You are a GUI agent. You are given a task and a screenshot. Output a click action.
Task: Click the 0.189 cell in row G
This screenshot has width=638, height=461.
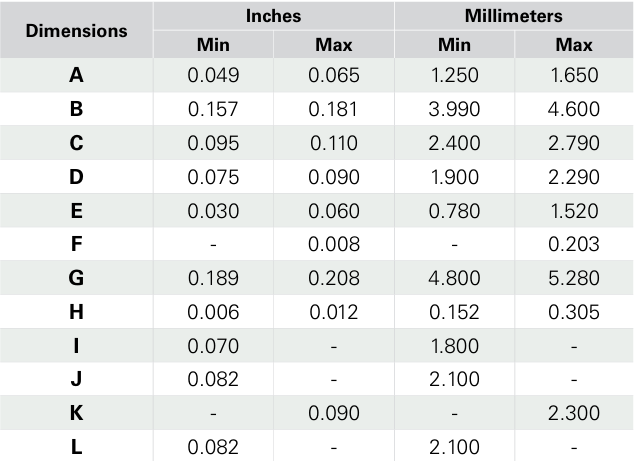coord(213,279)
